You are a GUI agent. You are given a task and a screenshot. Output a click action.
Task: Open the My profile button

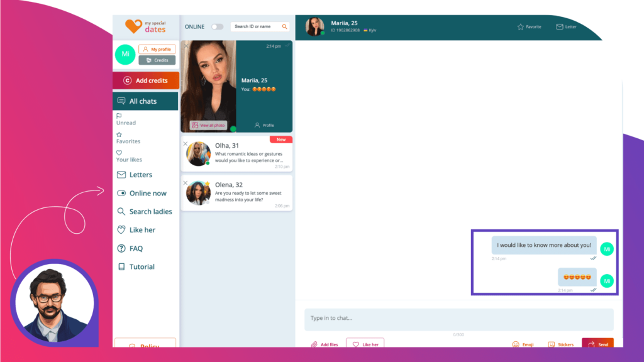157,49
